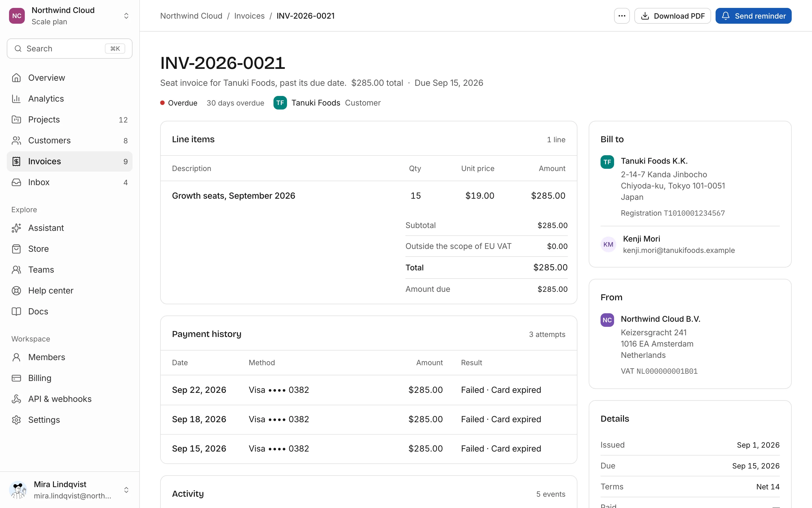812x508 pixels.
Task: Click the Outside the scope of EU VAT row
Action: point(486,246)
